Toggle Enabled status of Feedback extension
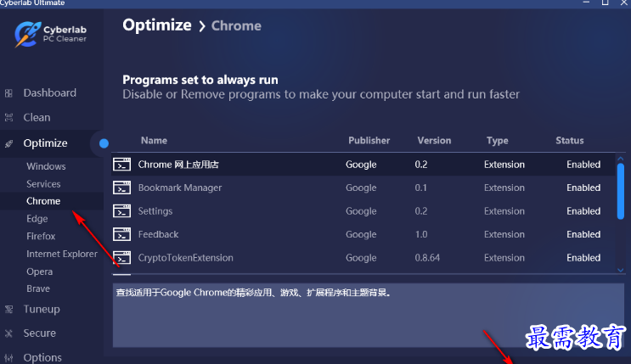Image resolution: width=631 pixels, height=364 pixels. click(583, 234)
